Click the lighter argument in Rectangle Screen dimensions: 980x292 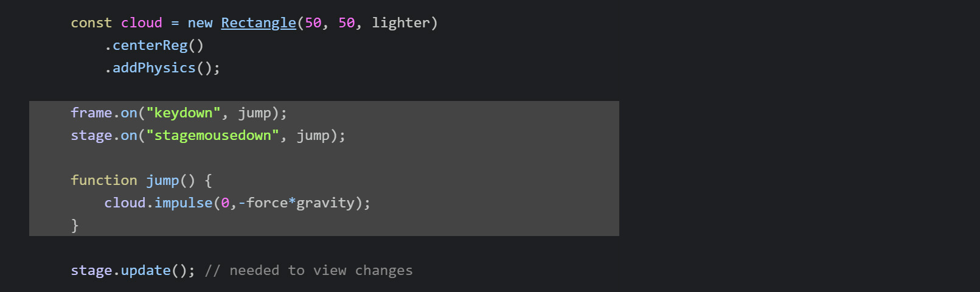[x=401, y=23]
